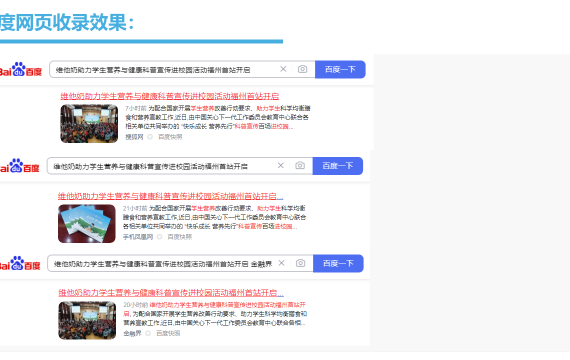Screen dimensions: 570x360
Task: Open the auditorium thumbnail of the 金融界 result
Action: [x=87, y=320]
